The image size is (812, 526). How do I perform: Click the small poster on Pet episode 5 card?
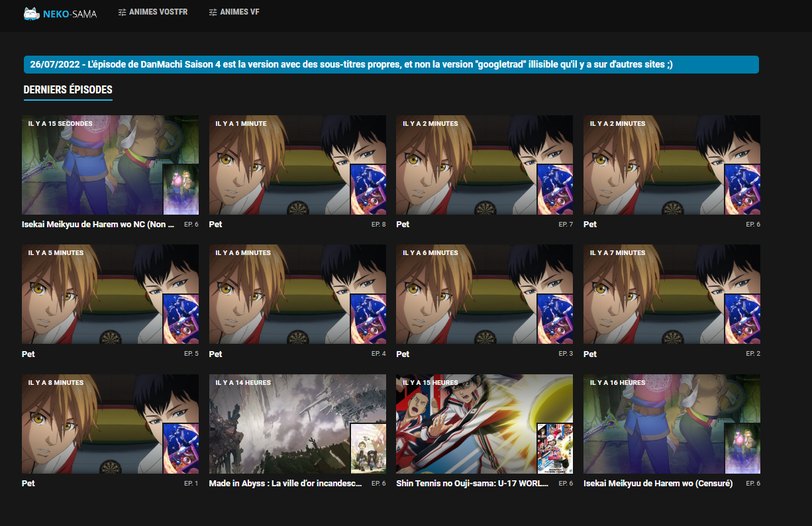(181, 319)
